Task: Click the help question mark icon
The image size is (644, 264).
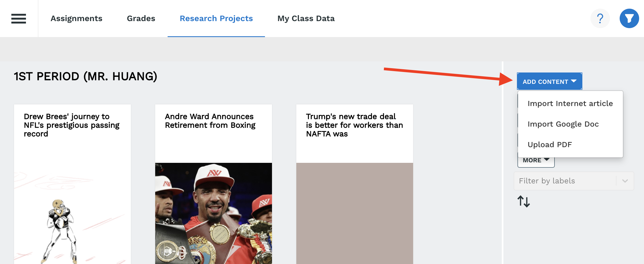Action: 600,19
